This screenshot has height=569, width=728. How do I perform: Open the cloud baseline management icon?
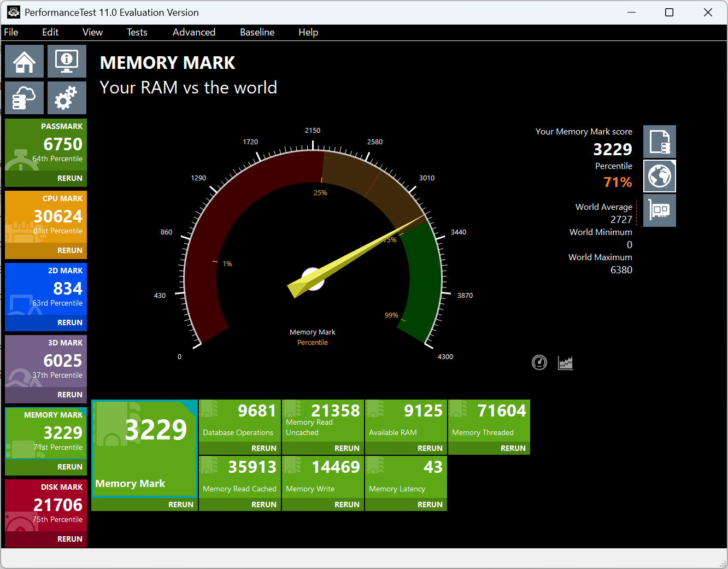[24, 98]
